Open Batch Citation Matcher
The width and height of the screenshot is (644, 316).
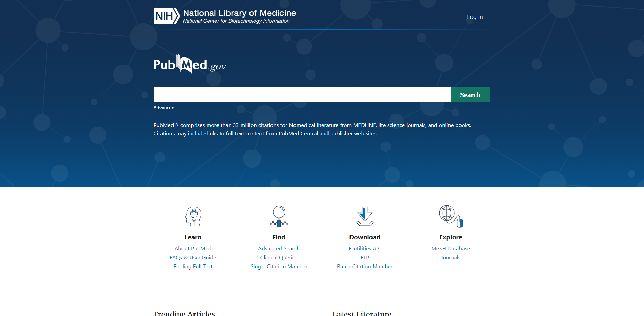[x=365, y=266]
